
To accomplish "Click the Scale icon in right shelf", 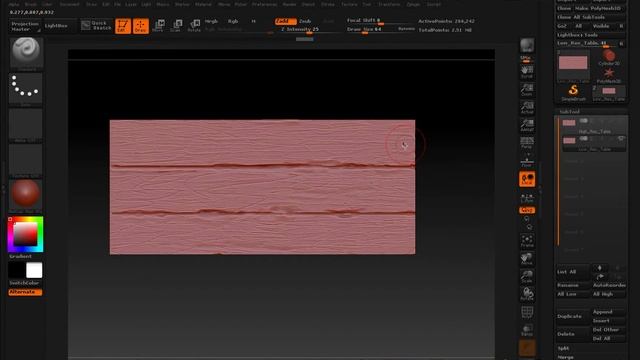I will click(x=527, y=277).
